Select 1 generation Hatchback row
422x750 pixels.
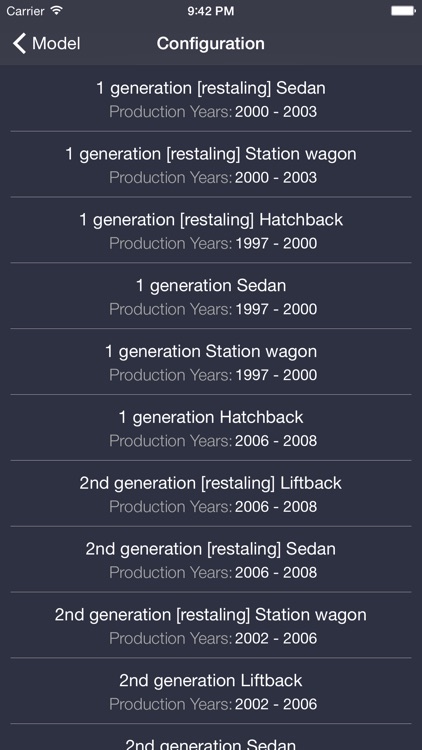click(x=211, y=428)
